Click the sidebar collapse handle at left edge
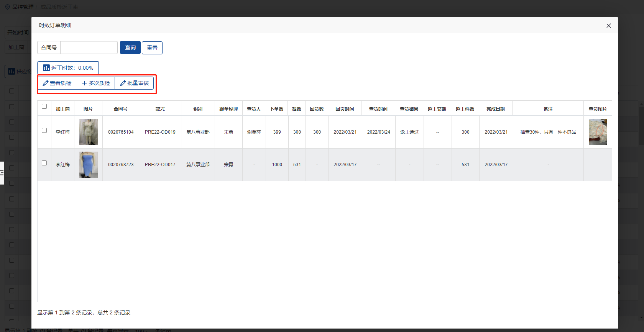644x332 pixels. tap(2, 173)
